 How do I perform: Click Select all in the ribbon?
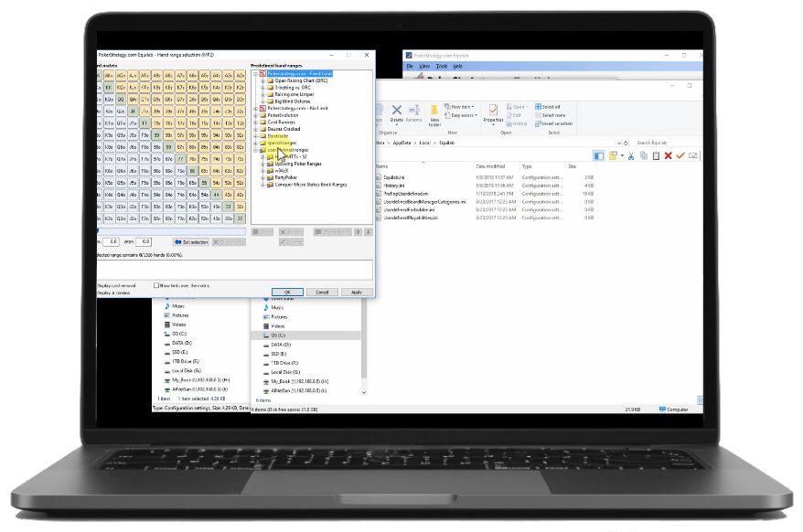(x=551, y=107)
